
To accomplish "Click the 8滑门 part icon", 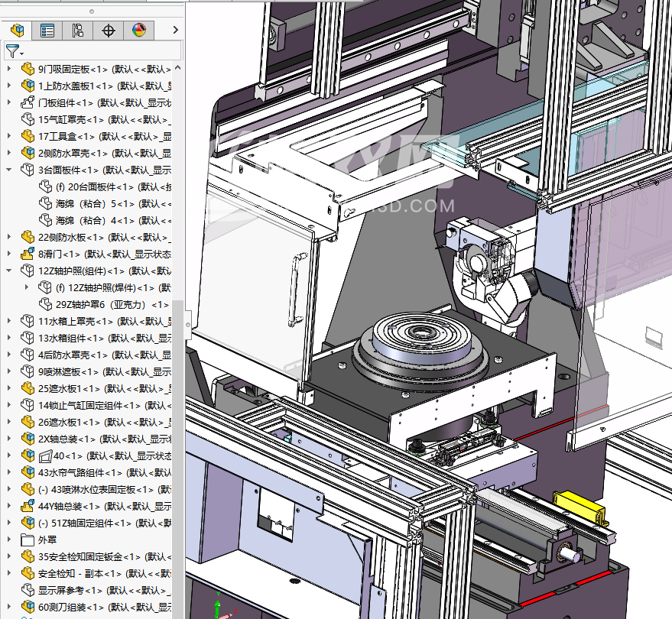I will pyautogui.click(x=28, y=254).
